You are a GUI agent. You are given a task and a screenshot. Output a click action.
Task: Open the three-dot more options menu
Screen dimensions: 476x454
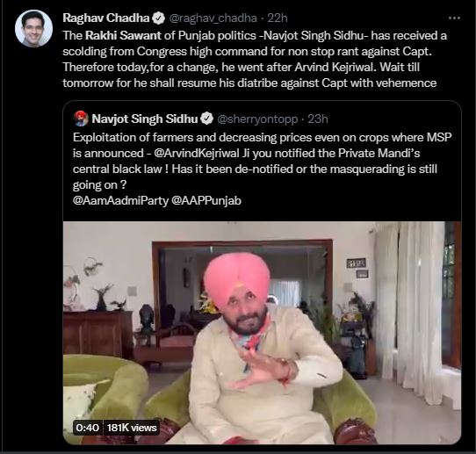click(454, 18)
